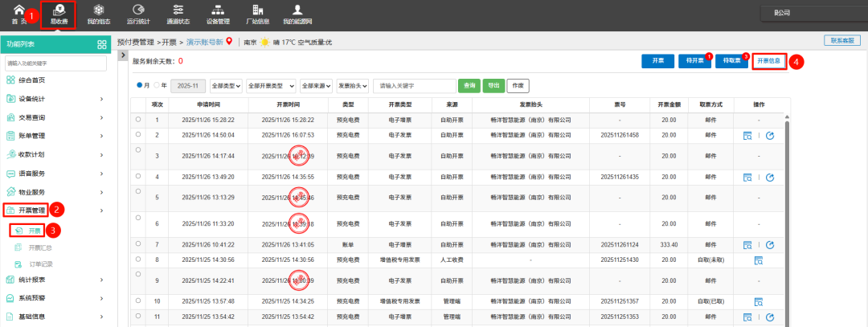Open the 设备管理 hierarchy icon

click(x=218, y=10)
